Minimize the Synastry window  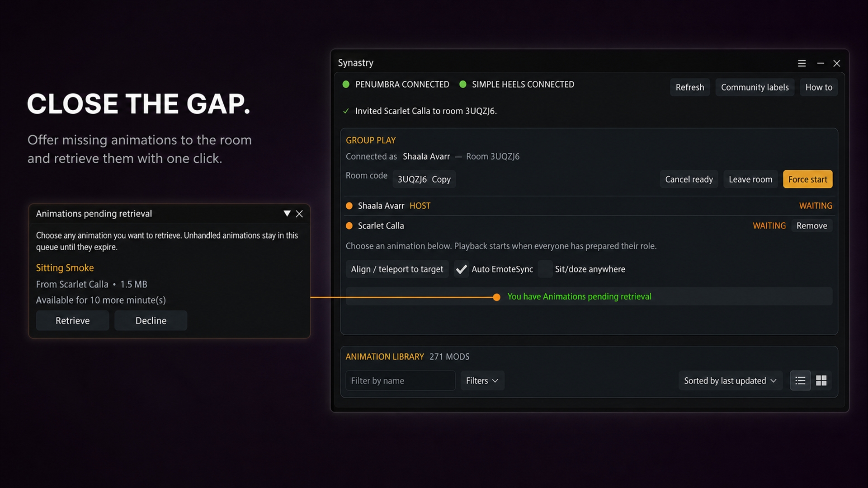point(821,63)
